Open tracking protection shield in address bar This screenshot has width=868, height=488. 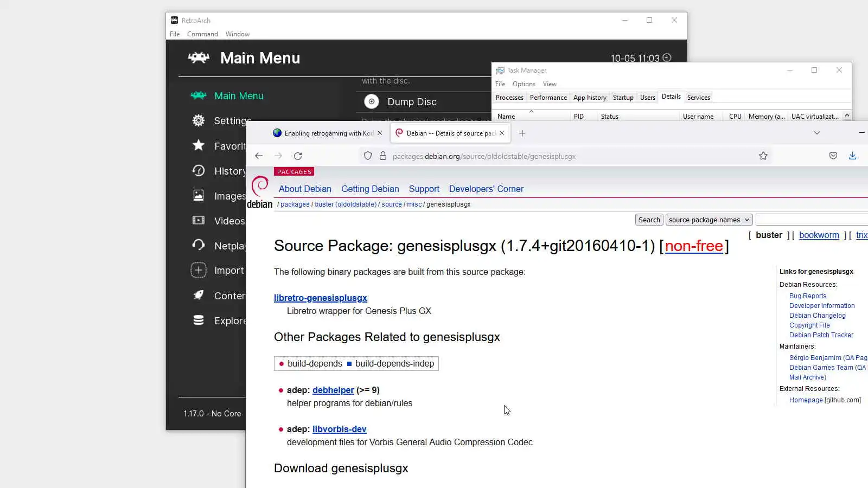click(368, 156)
